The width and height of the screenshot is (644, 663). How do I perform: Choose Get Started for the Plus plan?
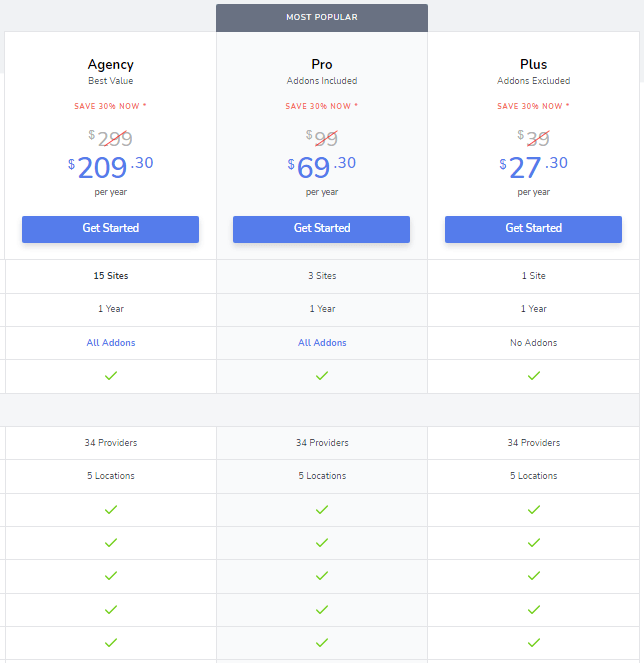533,229
